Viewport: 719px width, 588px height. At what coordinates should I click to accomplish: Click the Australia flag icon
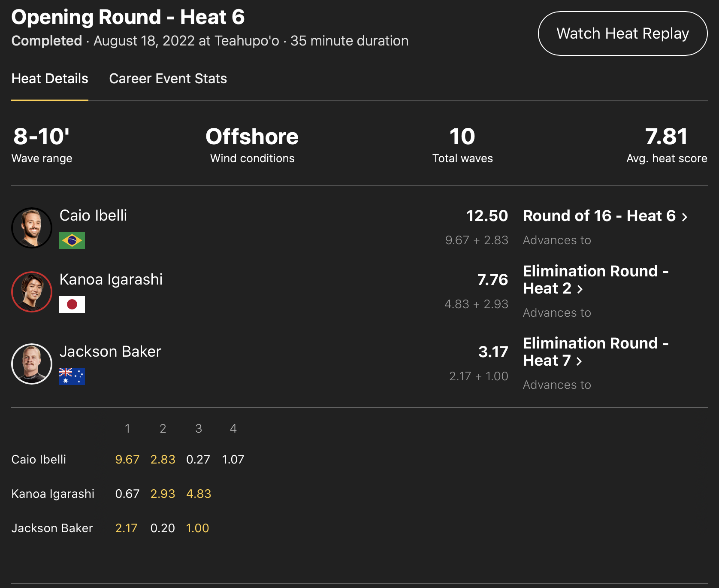tap(72, 376)
